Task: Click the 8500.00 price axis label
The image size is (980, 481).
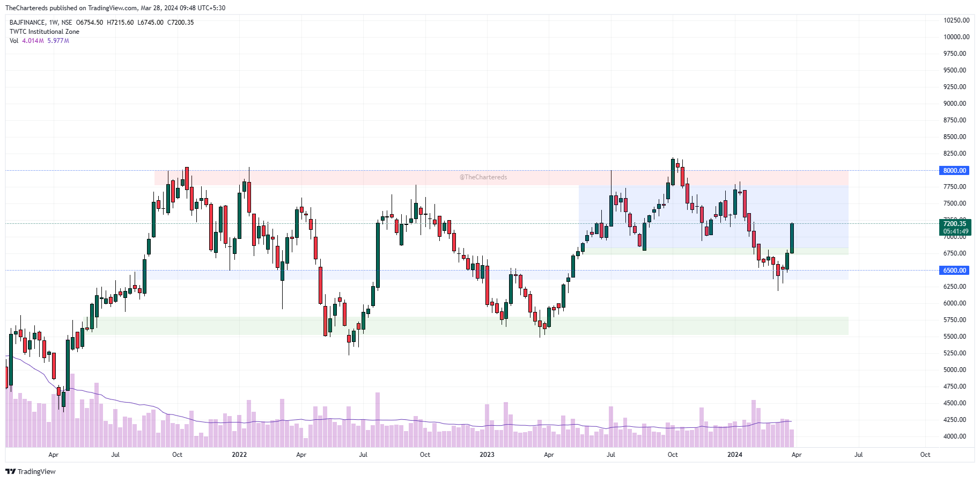Action: point(955,137)
